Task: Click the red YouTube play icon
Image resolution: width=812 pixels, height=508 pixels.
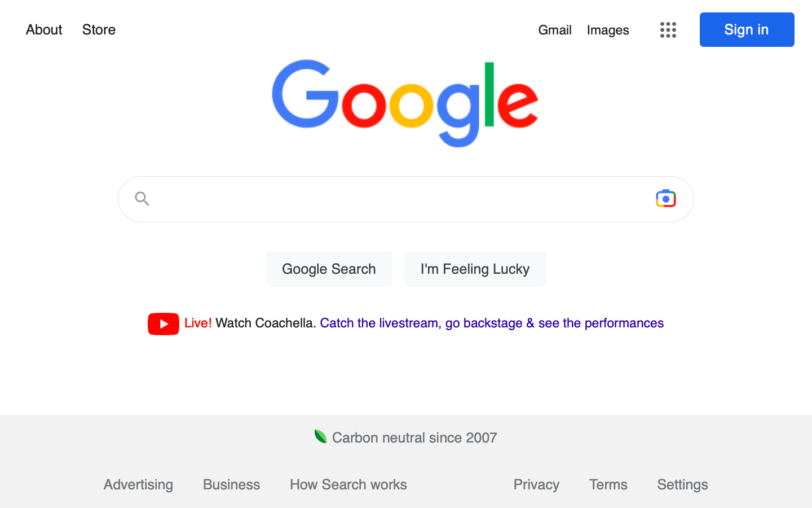Action: point(164,324)
